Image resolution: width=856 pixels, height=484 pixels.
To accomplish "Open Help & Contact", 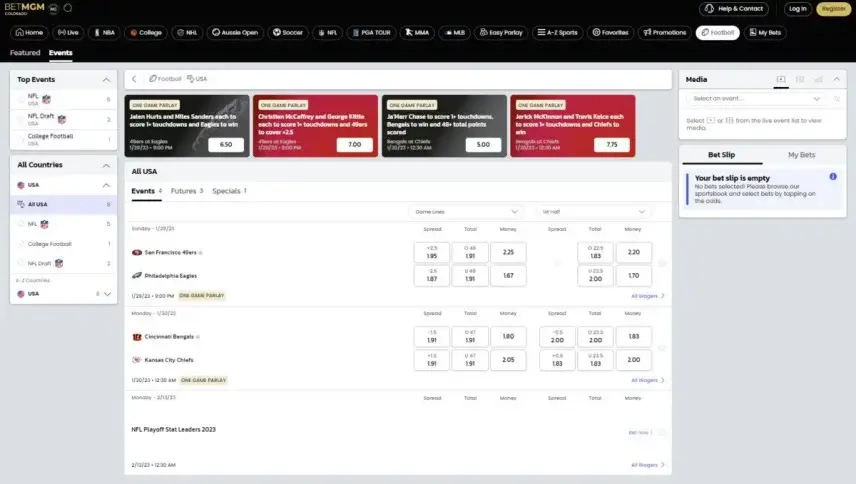I will 734,9.
